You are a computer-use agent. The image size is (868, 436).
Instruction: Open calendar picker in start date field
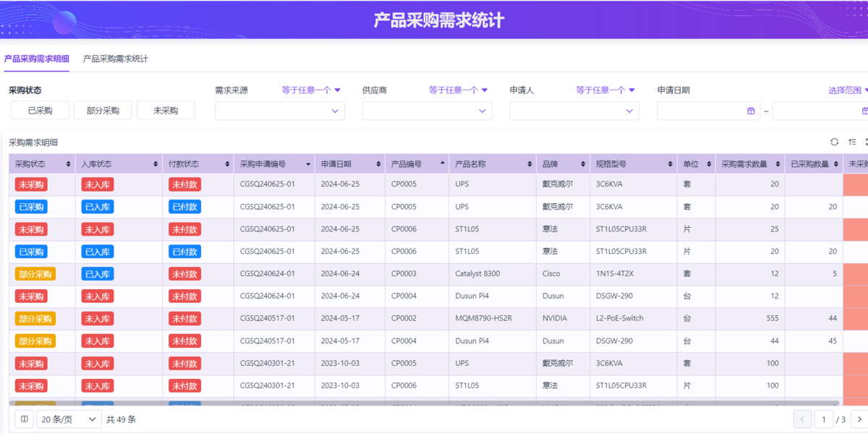[750, 111]
